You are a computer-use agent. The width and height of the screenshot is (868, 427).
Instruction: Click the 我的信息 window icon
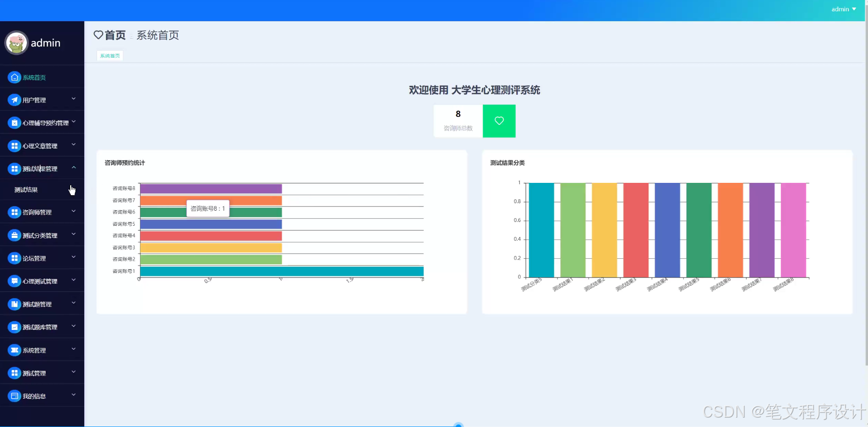click(x=15, y=396)
